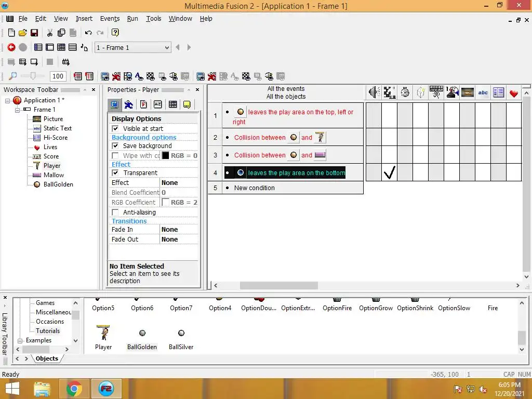Toggle the Transparent checkbox
Viewport: 532px width, 399px height.
click(115, 172)
